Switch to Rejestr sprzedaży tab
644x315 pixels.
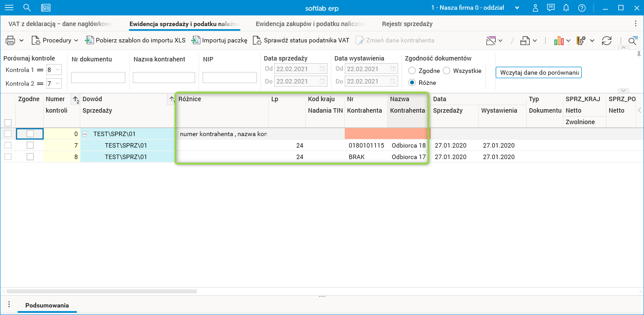click(407, 24)
